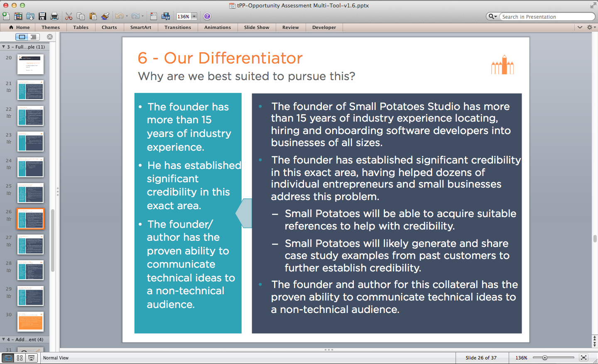
Task: Open the Home tab
Action: pos(19,27)
